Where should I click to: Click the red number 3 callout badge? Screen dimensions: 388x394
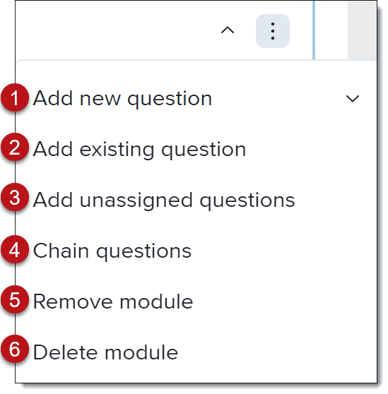click(x=14, y=197)
